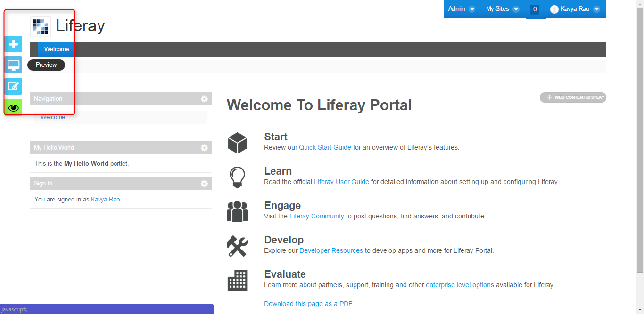Click the Liferay logo image
Image resolution: width=644 pixels, height=314 pixels.
[x=41, y=27]
